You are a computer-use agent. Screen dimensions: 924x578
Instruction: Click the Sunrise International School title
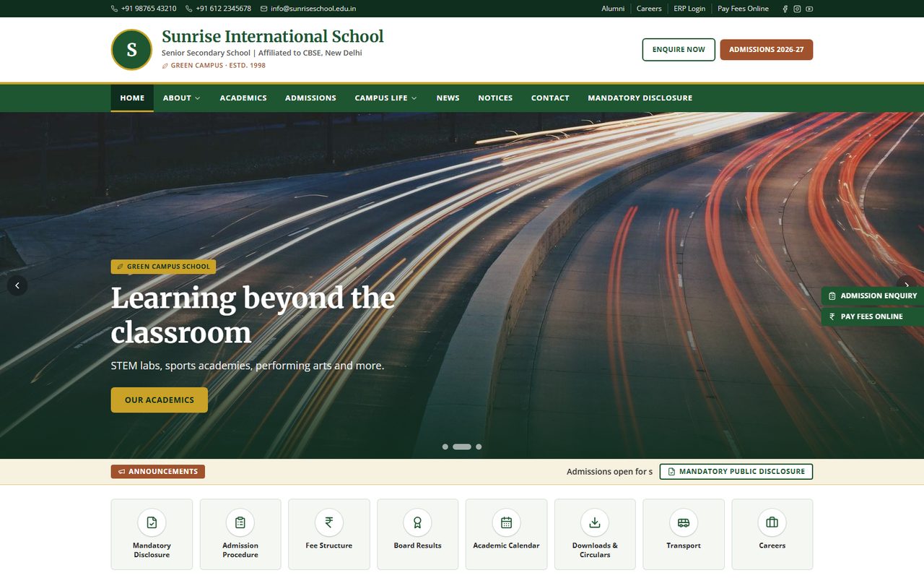pyautogui.click(x=273, y=36)
